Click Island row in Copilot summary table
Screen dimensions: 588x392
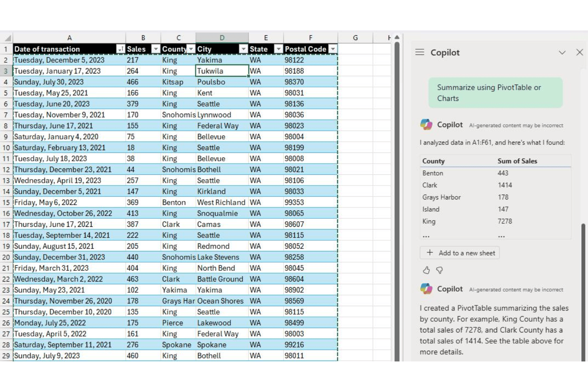(x=495, y=209)
